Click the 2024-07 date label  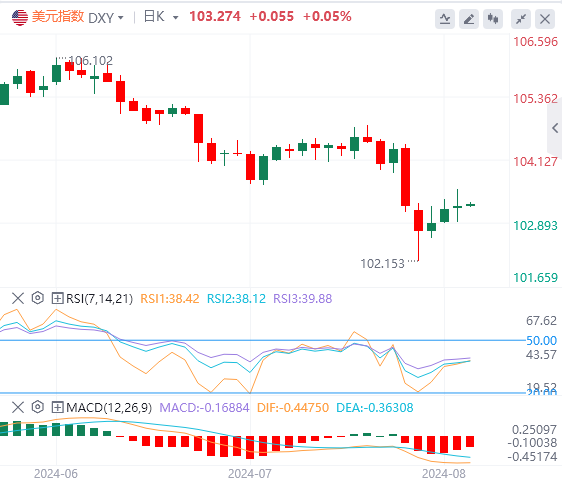click(250, 474)
